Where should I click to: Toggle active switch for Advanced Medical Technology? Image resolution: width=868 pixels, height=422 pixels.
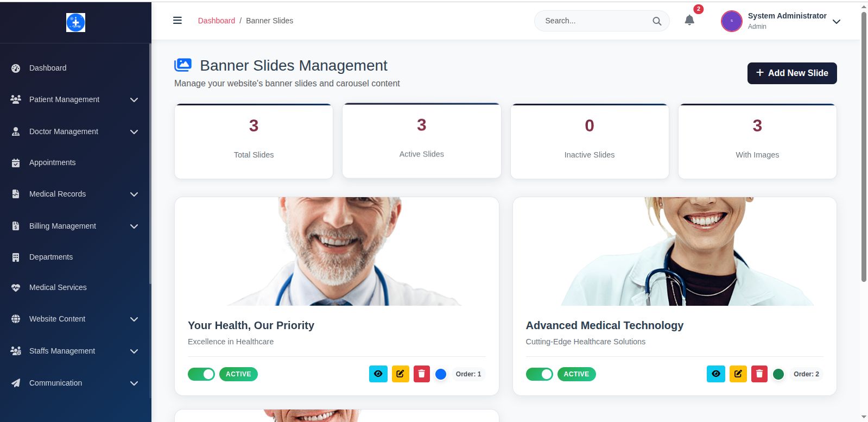[x=540, y=374]
